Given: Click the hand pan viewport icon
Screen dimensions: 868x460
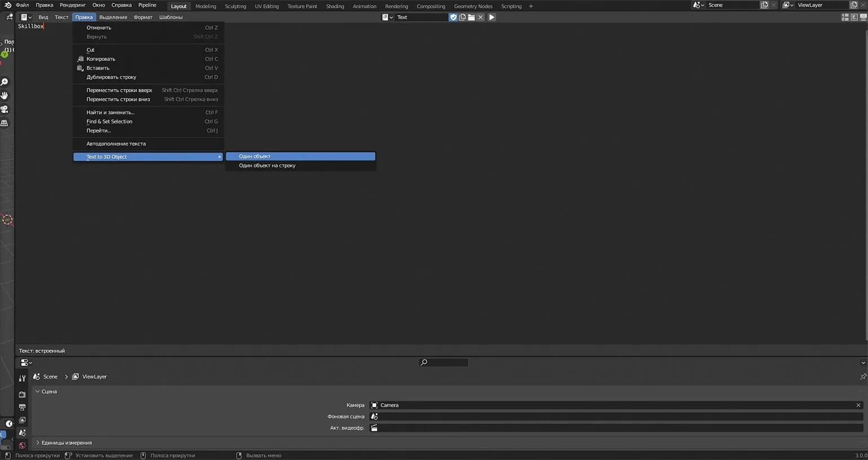Looking at the screenshot, I should 5,96.
